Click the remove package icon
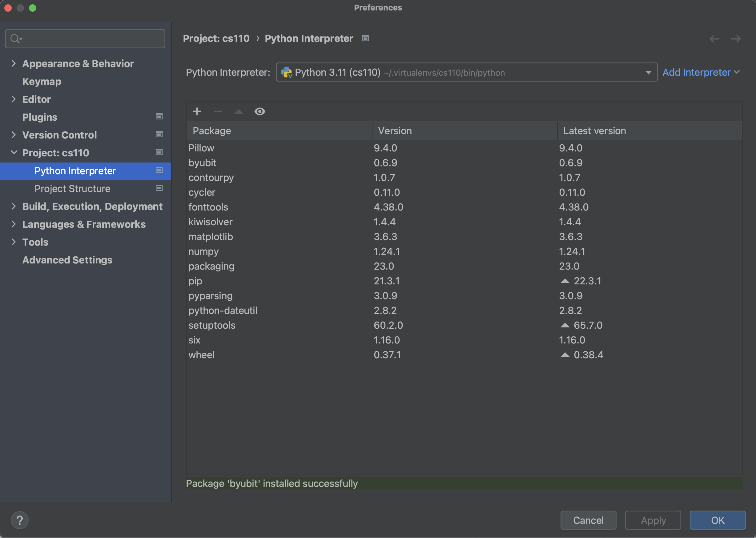The width and height of the screenshot is (756, 538). [217, 111]
